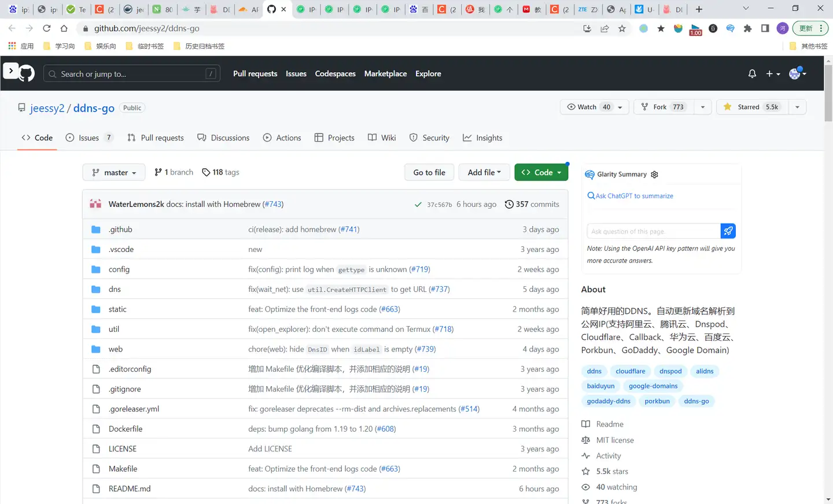This screenshot has width=833, height=504.
Task: Expand the Add file dropdown
Action: pos(484,172)
